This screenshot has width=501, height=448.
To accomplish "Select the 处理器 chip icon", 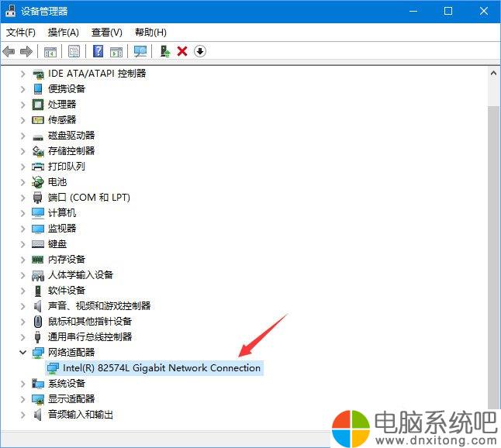I will point(38,105).
